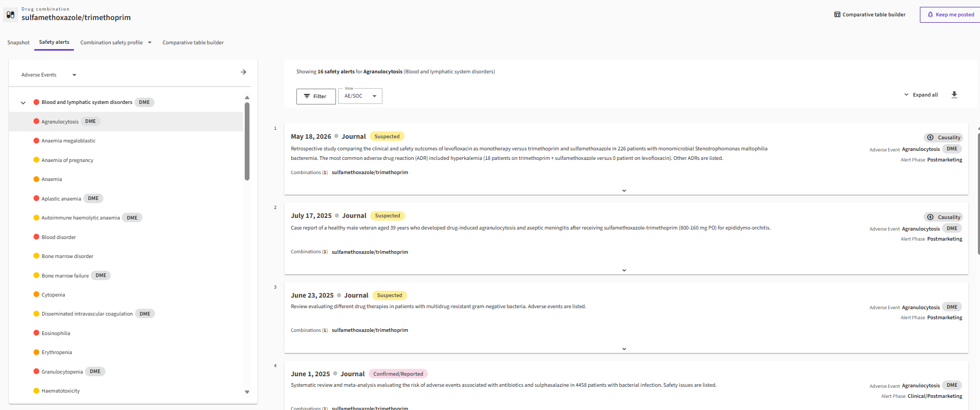Expand the June 23, 2025 alert chevron

[624, 349]
